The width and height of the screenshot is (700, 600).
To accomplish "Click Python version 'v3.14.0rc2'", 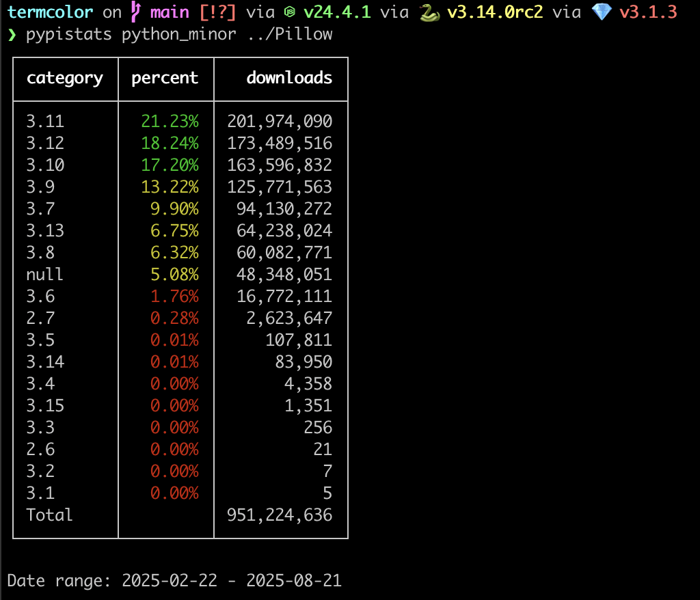I will (495, 12).
